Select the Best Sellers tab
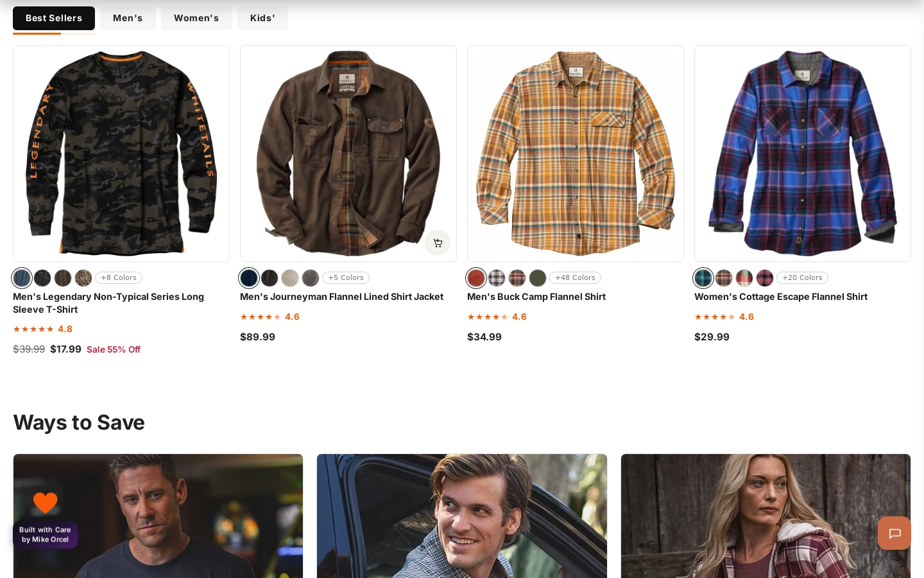The image size is (924, 578). [x=54, y=18]
